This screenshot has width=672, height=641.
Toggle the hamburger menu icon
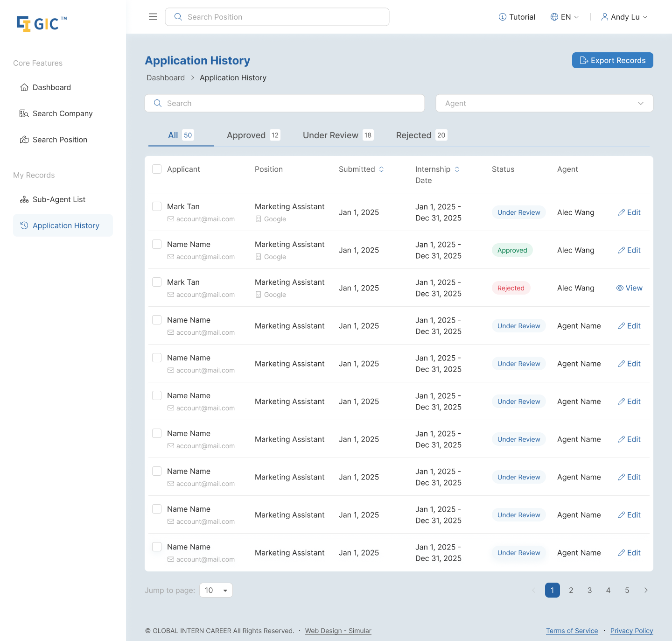(153, 17)
